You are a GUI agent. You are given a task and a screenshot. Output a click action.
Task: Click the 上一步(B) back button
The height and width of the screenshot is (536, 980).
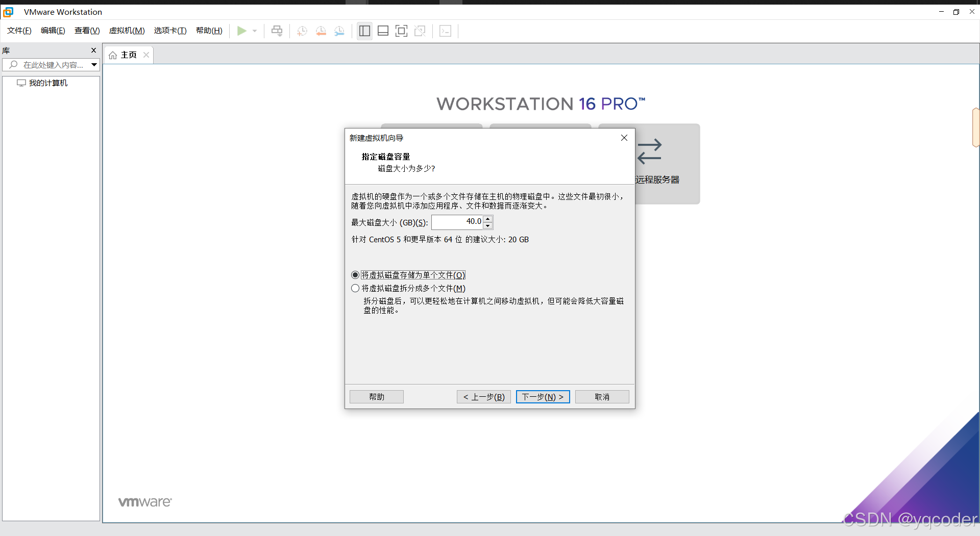click(484, 397)
